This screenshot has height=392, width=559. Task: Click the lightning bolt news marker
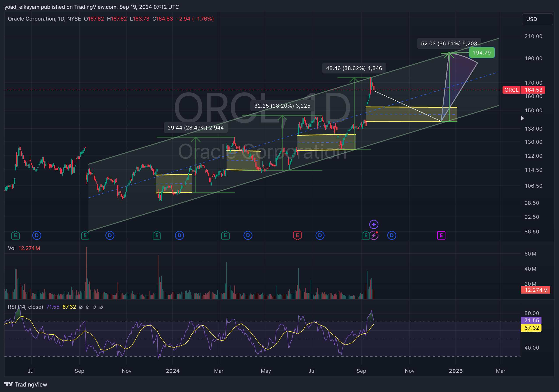tap(374, 236)
